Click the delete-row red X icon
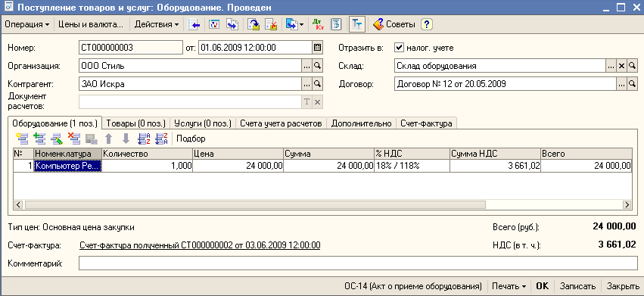 point(74,139)
